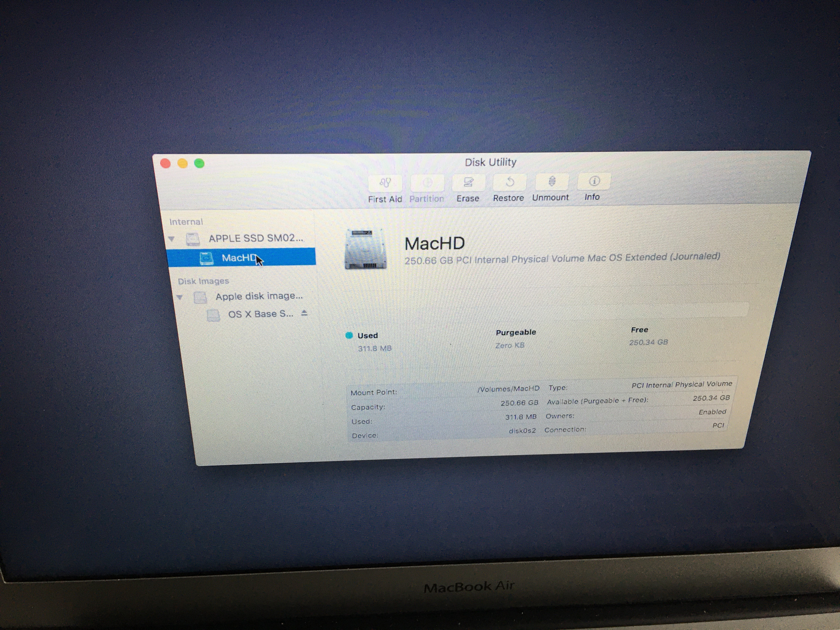Click the yellow minimize window button
This screenshot has height=630, width=840.
[x=183, y=163]
